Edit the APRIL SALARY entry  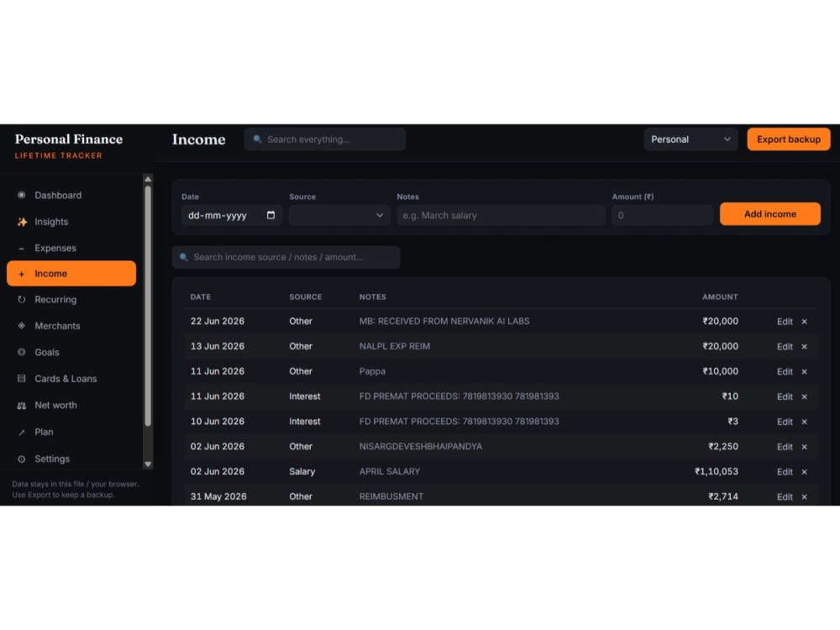pos(785,472)
